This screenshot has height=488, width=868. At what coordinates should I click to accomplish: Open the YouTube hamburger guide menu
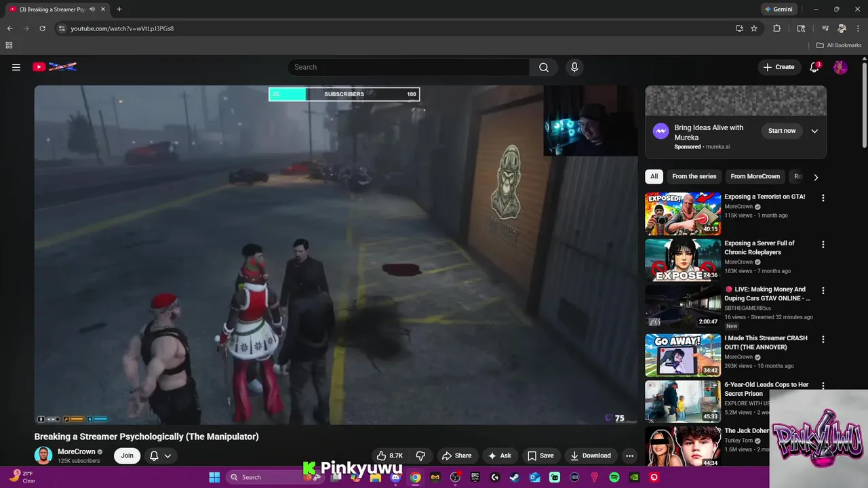point(16,67)
